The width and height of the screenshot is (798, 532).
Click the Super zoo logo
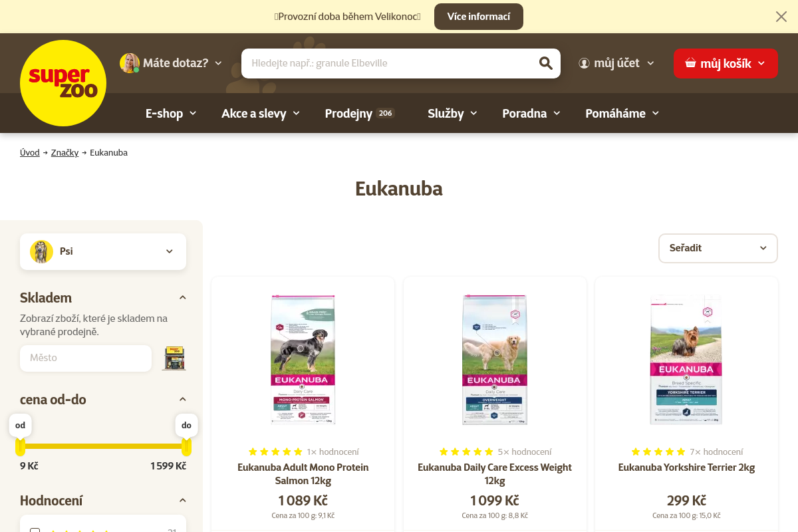coord(63,83)
